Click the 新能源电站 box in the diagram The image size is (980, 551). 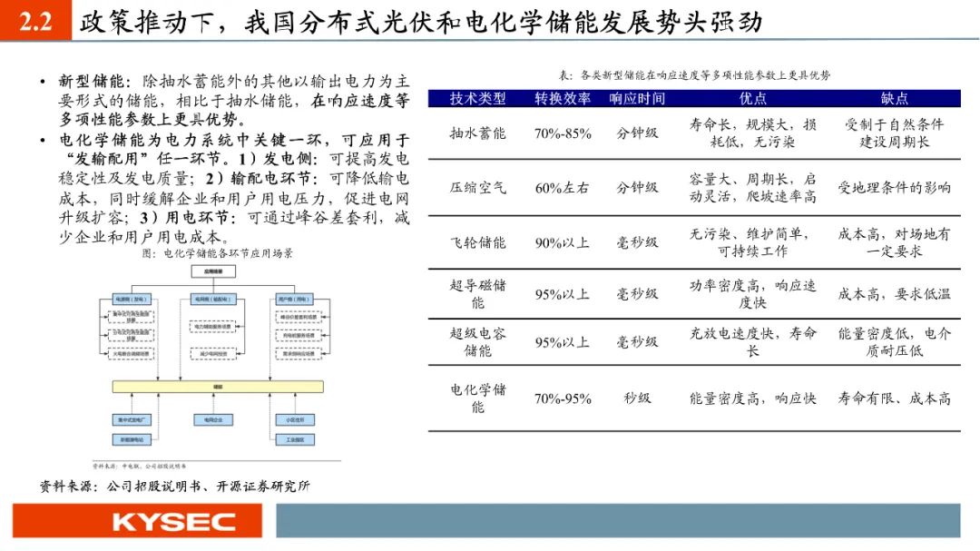point(132,439)
